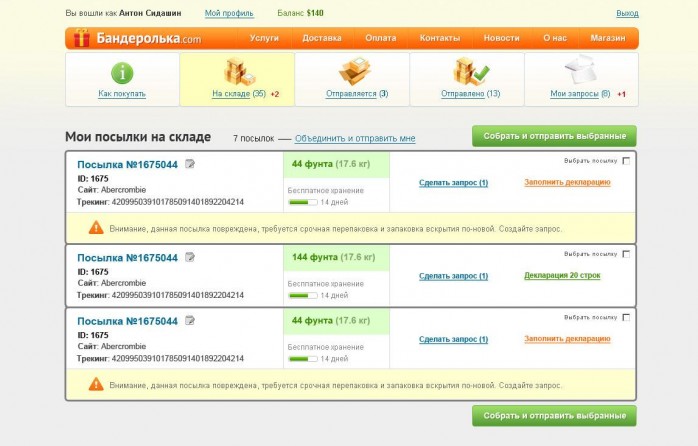Click the boxes icon above На складе
This screenshot has height=446, width=698.
pos(237,72)
